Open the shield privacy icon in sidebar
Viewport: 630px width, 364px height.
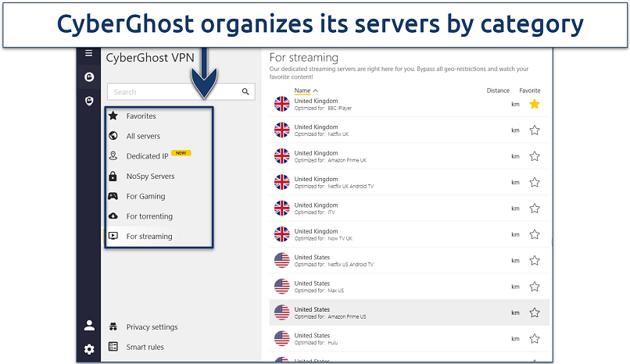click(89, 101)
